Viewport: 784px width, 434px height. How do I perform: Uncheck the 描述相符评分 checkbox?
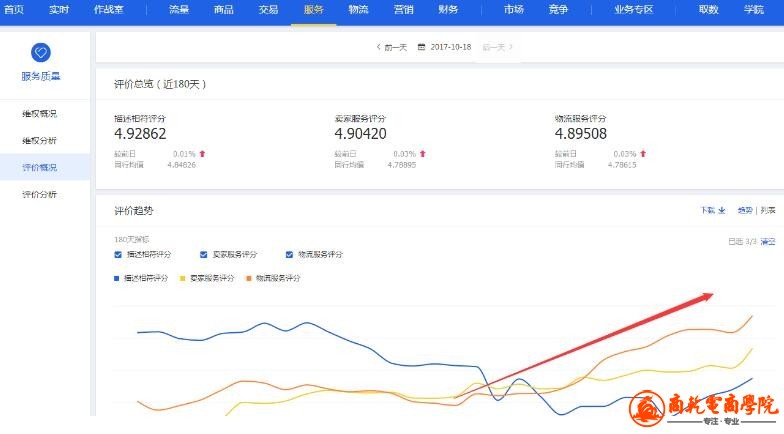118,254
